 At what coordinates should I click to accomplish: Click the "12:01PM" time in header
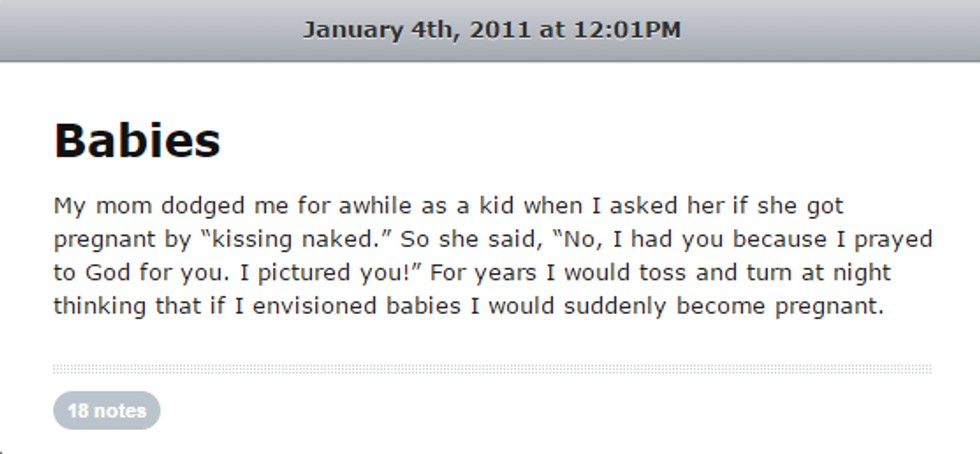626,29
